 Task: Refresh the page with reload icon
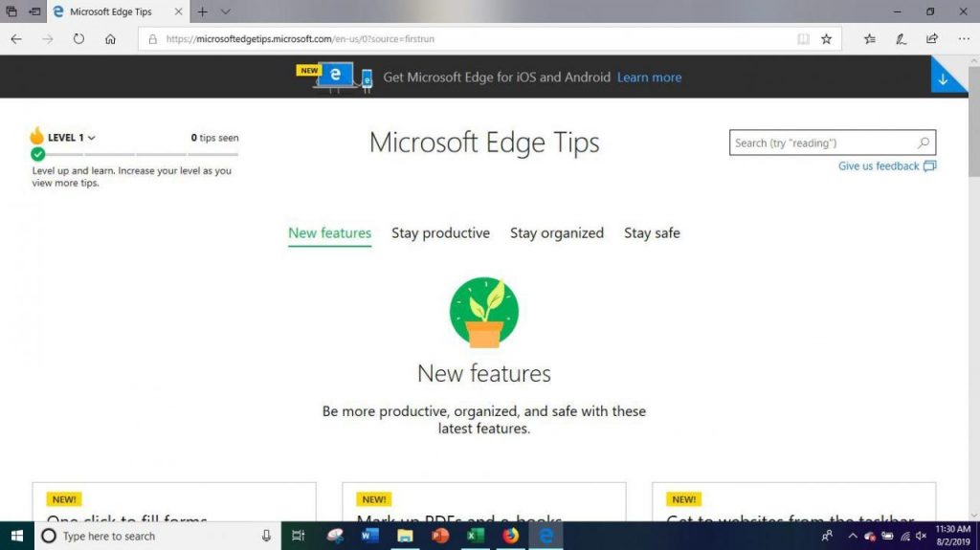[78, 39]
